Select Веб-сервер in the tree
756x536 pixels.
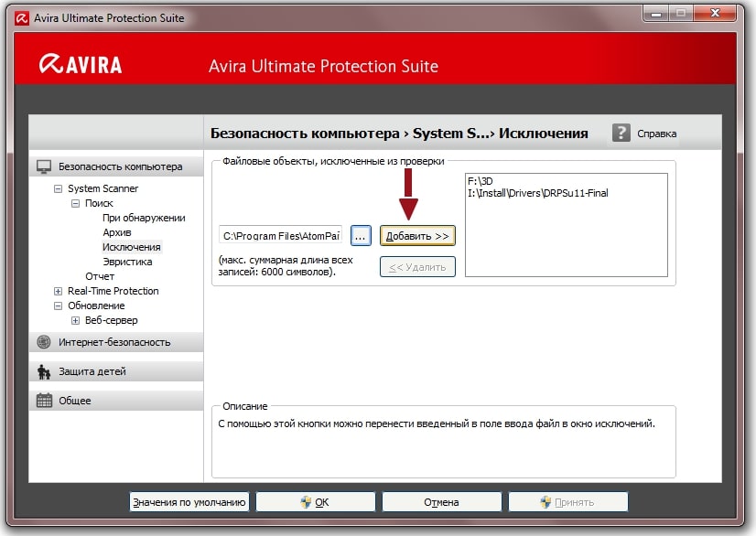click(x=112, y=320)
